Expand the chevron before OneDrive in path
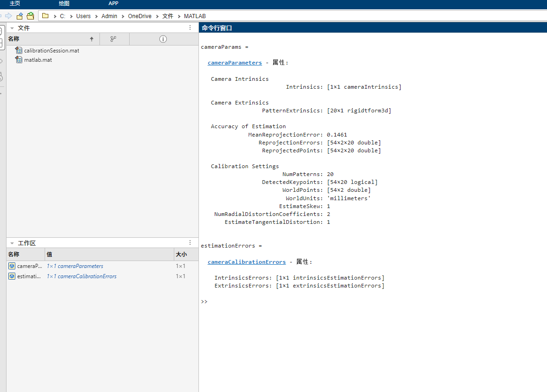The width and height of the screenshot is (547, 392). (x=123, y=16)
